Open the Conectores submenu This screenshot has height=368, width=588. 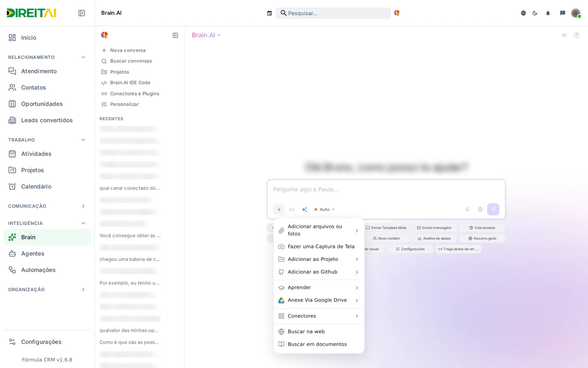pyautogui.click(x=318, y=316)
